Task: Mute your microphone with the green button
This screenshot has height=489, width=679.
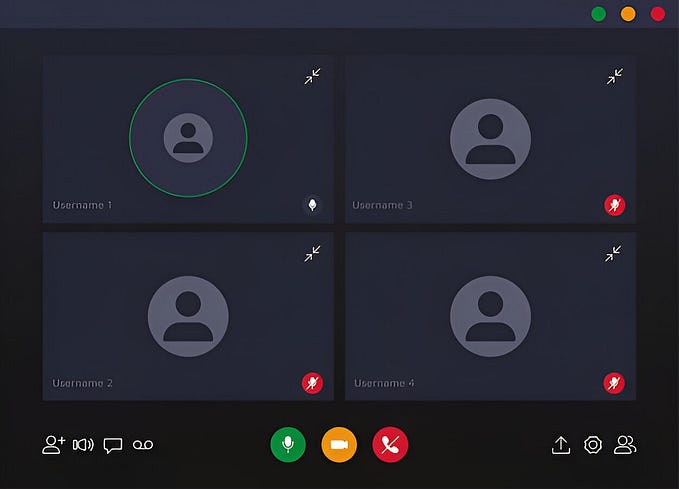Action: pos(288,444)
